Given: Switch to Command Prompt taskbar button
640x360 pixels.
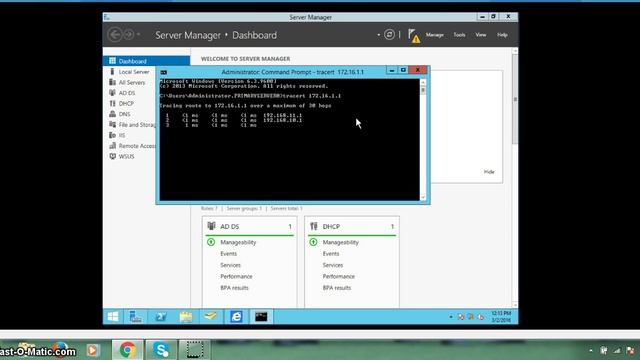Looking at the screenshot, I should coord(261,317).
